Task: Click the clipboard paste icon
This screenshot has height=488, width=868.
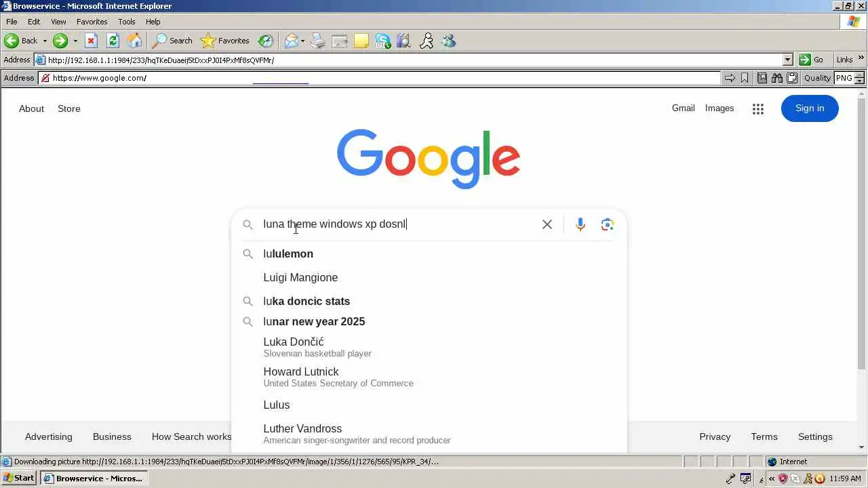Action: coord(792,78)
